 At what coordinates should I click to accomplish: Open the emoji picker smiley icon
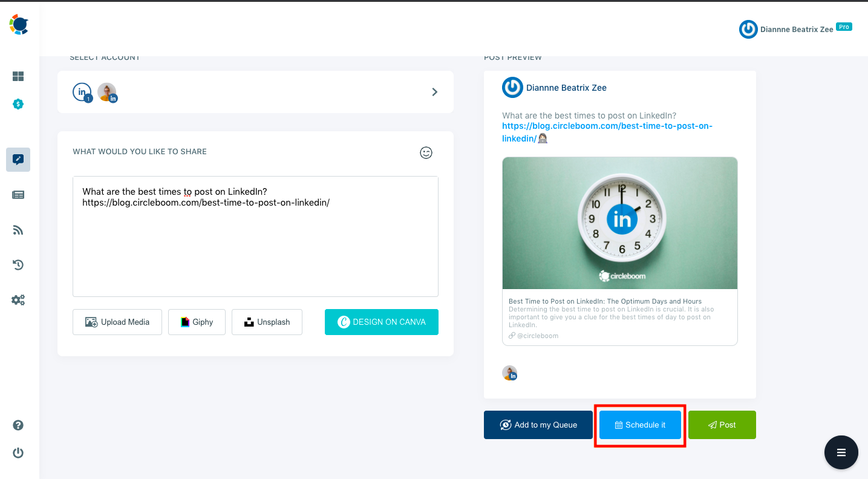[x=426, y=153]
